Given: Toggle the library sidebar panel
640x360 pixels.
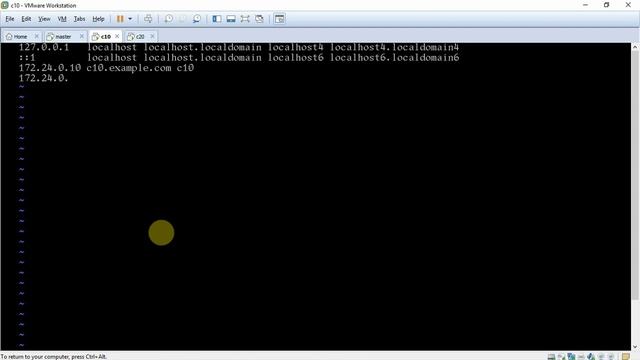Looking at the screenshot, I should click(217, 19).
